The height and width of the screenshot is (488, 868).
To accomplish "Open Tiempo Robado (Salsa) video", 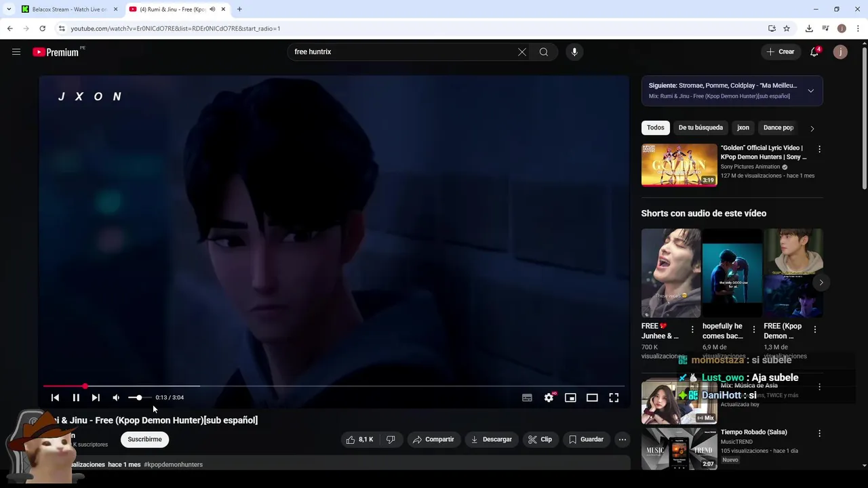I will coord(679,449).
